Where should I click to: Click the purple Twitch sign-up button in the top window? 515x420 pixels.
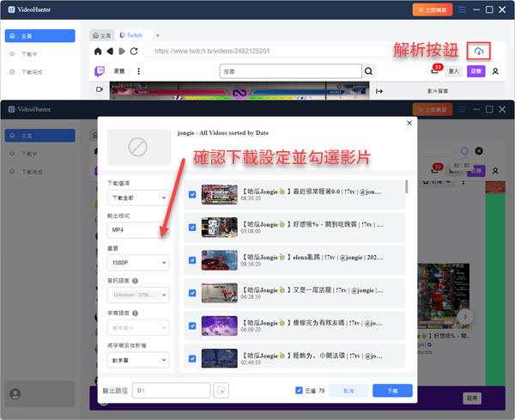click(476, 71)
